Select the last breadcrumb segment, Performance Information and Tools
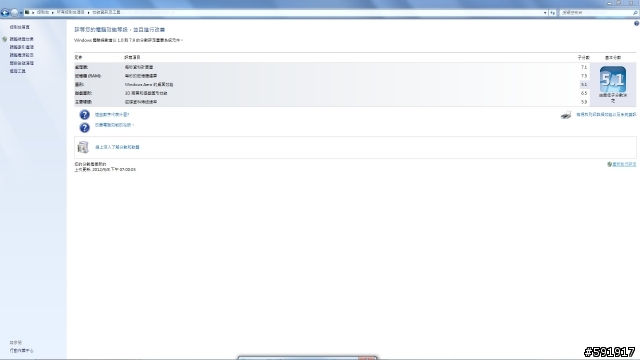 pos(106,13)
